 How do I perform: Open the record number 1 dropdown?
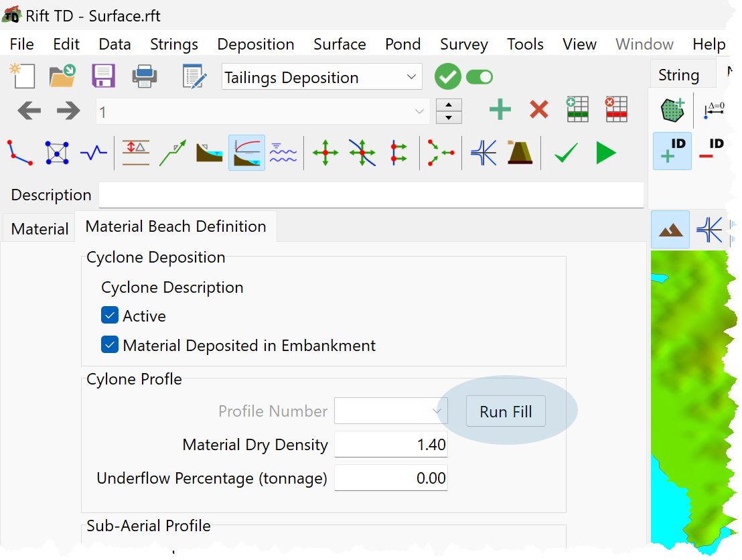pyautogui.click(x=263, y=112)
